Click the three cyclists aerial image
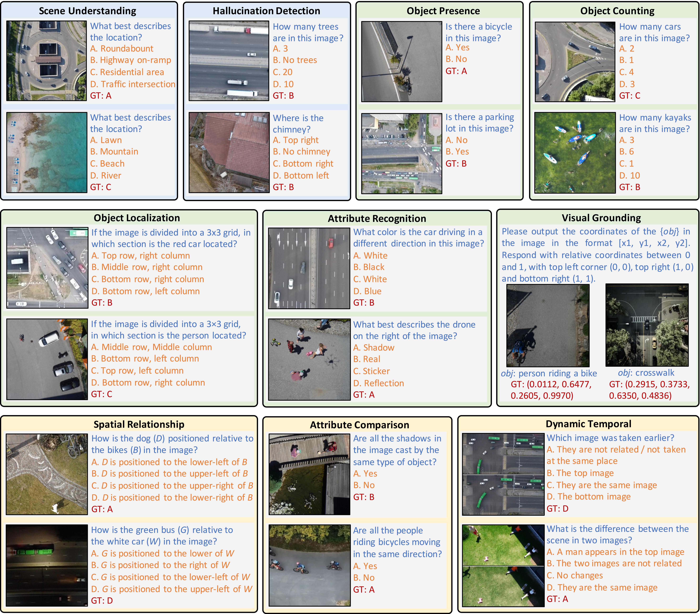700x614 pixels. 309,565
